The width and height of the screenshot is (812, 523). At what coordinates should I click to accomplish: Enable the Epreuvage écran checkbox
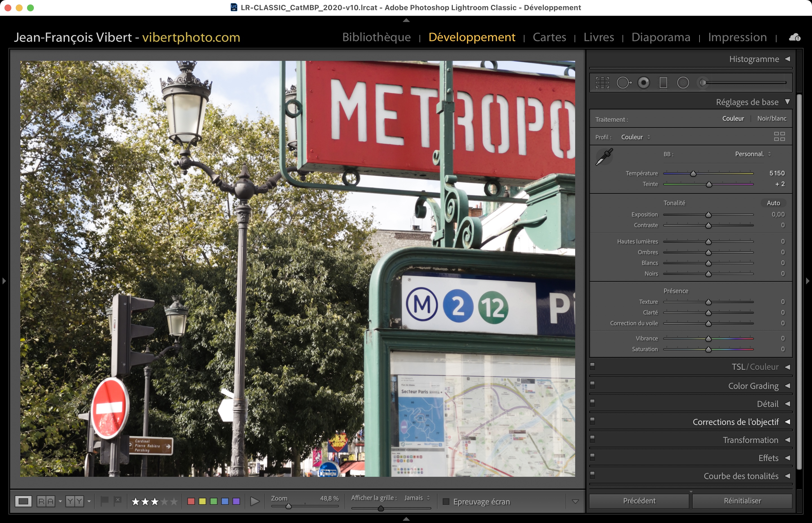446,502
